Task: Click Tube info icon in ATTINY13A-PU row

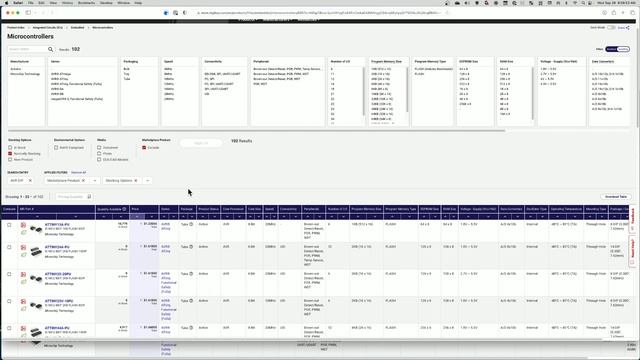Action: coord(191,224)
